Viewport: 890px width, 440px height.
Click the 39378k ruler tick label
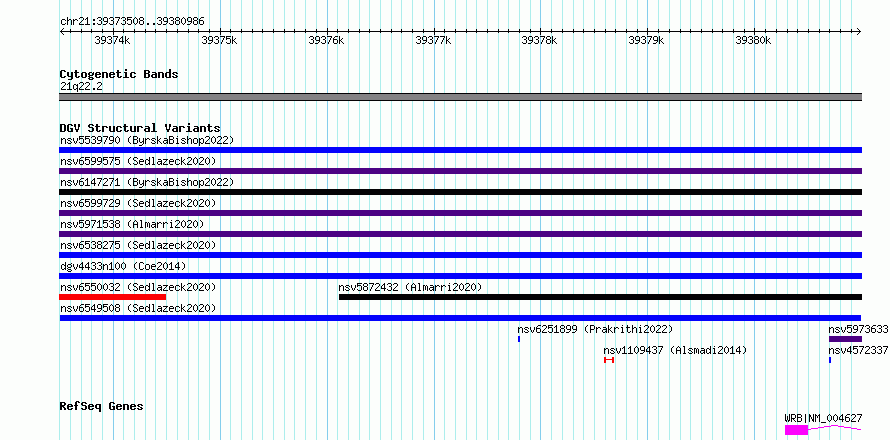[540, 40]
